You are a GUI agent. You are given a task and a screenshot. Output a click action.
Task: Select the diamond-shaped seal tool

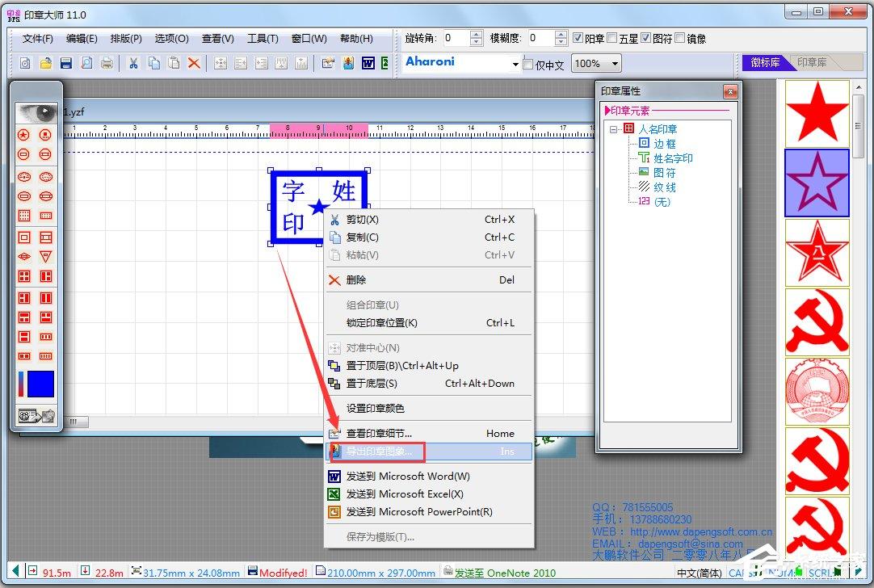pyautogui.click(x=24, y=256)
